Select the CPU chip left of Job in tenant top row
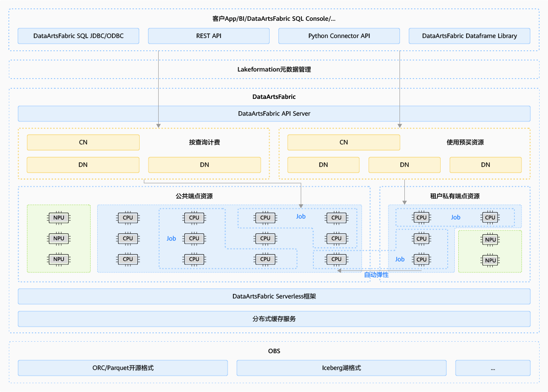The height and width of the screenshot is (392, 548). (x=422, y=218)
